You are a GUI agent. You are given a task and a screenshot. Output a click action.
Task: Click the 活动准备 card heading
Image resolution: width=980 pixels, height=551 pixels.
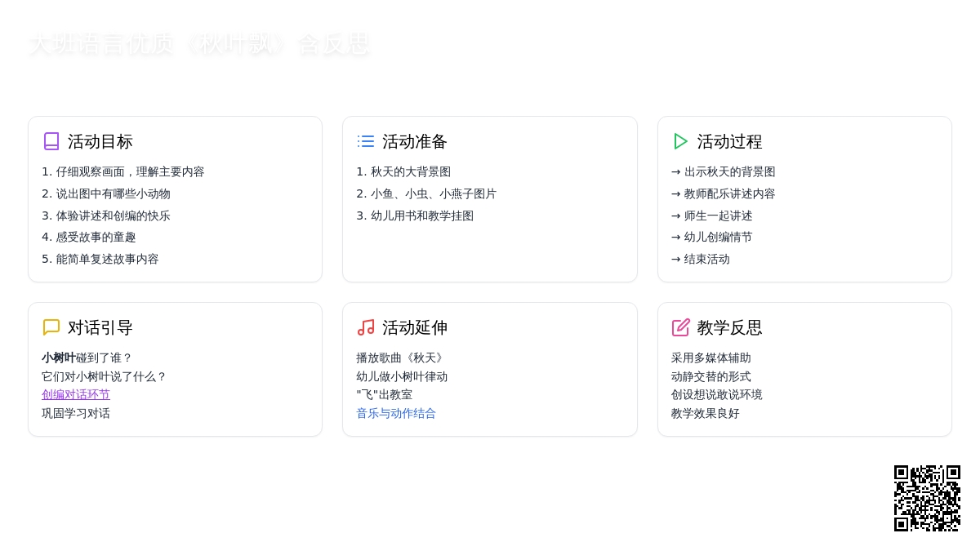[x=415, y=142]
